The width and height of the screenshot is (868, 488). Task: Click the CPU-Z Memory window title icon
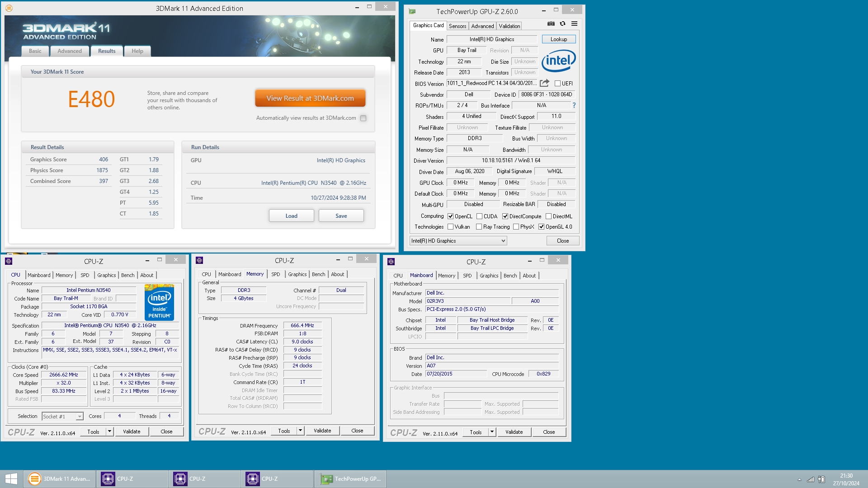pos(199,260)
